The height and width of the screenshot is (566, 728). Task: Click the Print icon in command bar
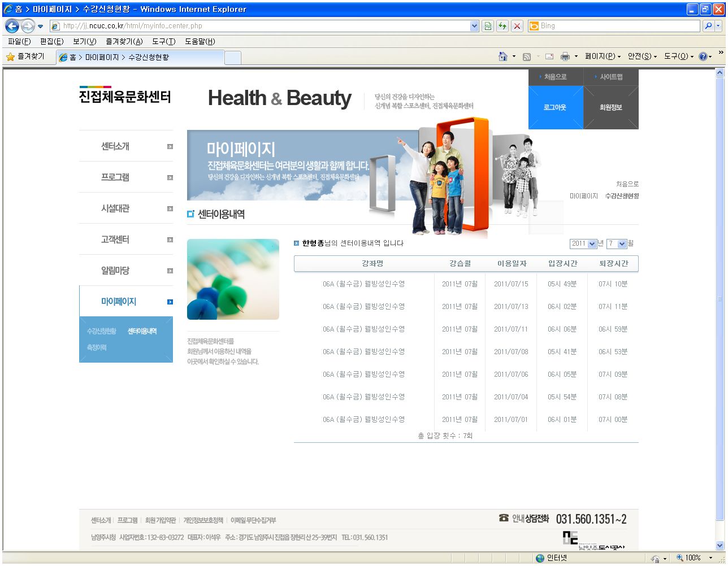(x=565, y=56)
